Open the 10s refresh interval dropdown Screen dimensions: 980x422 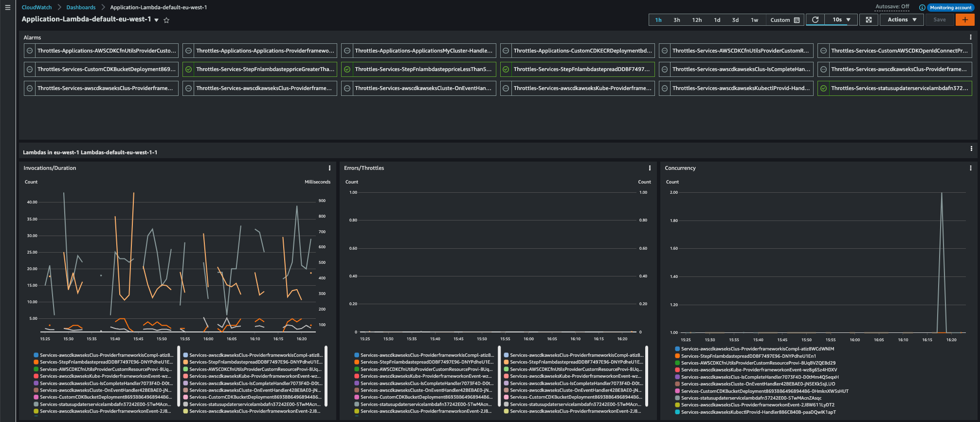point(841,19)
